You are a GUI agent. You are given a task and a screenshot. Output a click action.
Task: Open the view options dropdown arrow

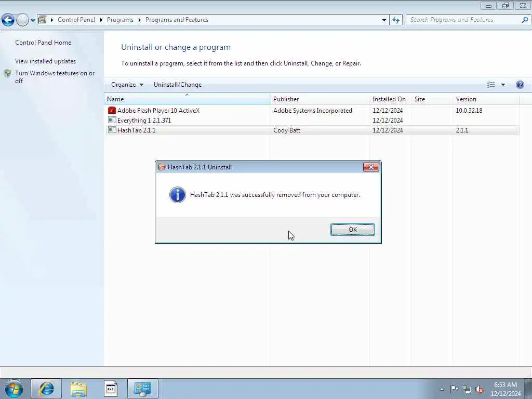[x=503, y=85]
